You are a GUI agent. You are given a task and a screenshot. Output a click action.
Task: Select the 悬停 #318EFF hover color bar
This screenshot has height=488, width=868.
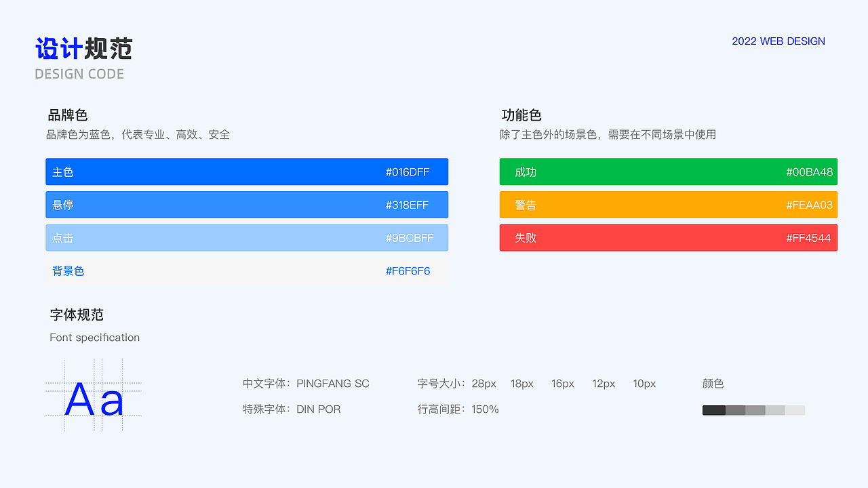click(x=247, y=205)
